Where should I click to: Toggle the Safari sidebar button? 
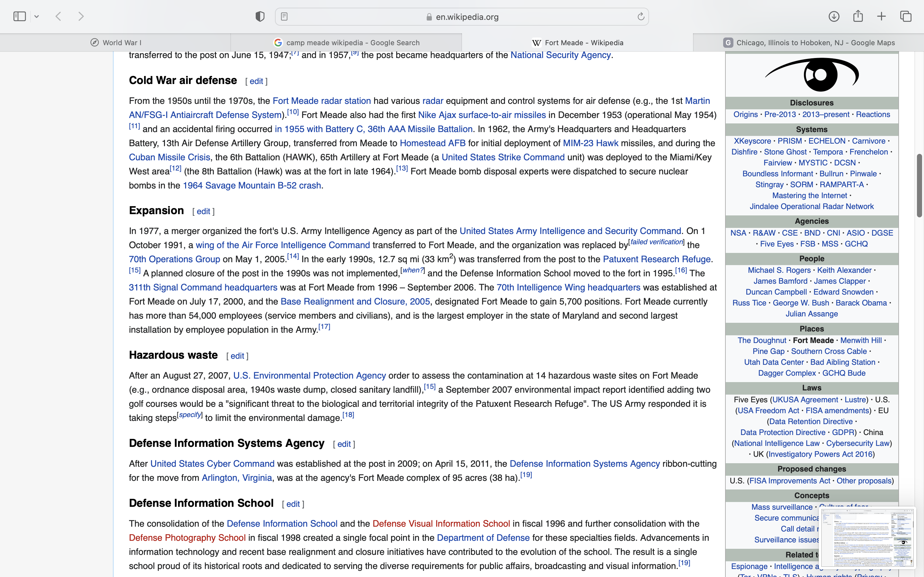[20, 16]
